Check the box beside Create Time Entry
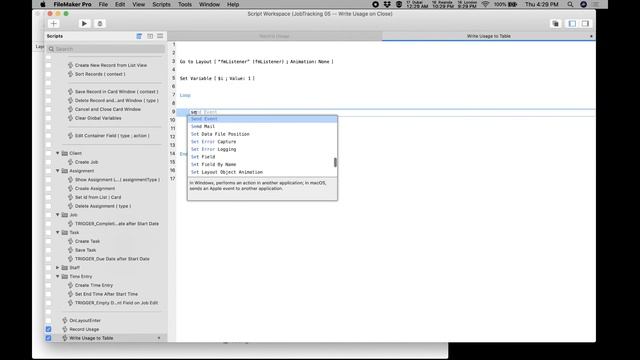 click(x=49, y=285)
